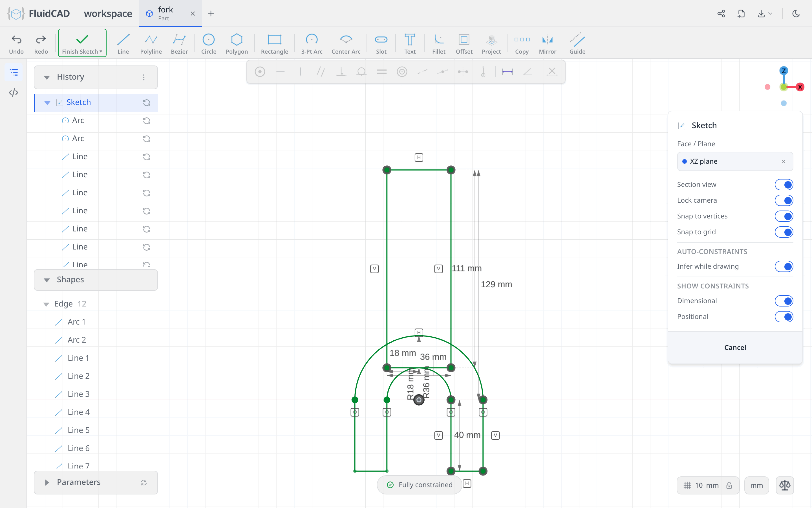Expand the Parameters panel

[47, 483]
